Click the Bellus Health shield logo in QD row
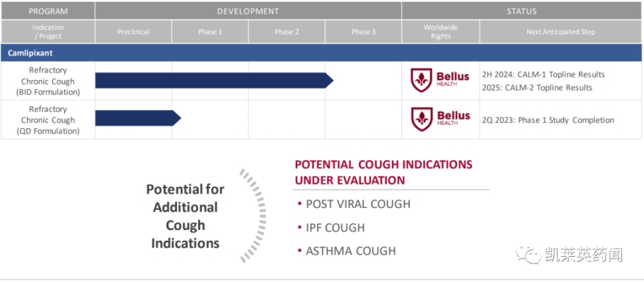The image size is (644, 283). pos(421,119)
